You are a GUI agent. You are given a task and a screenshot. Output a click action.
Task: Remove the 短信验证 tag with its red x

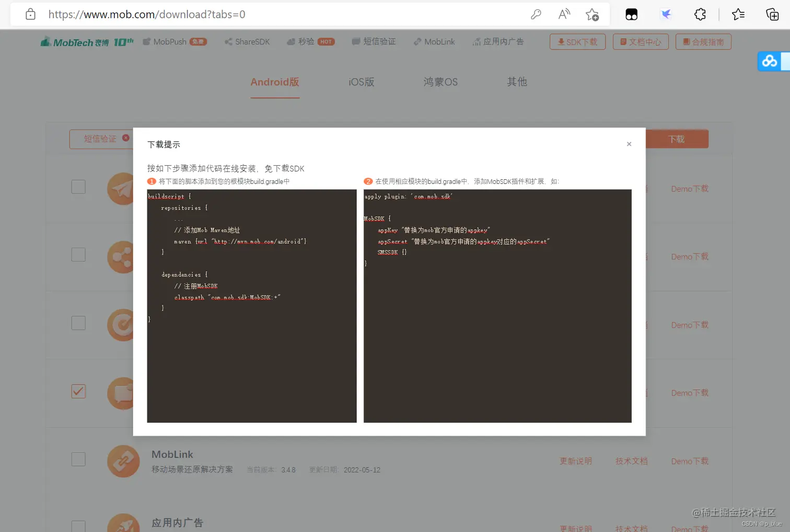coord(126,138)
